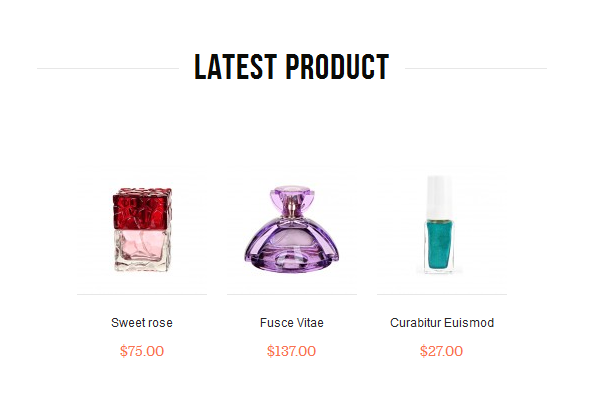Select the $137.00 price label
This screenshot has height=416, width=600.
(x=292, y=351)
